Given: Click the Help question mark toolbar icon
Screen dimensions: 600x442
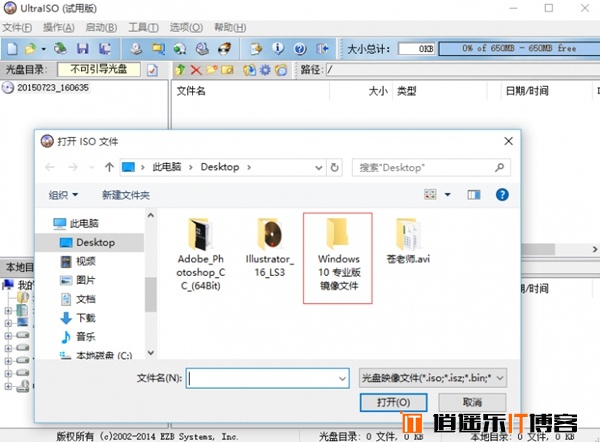Looking at the screenshot, I should tap(300, 49).
